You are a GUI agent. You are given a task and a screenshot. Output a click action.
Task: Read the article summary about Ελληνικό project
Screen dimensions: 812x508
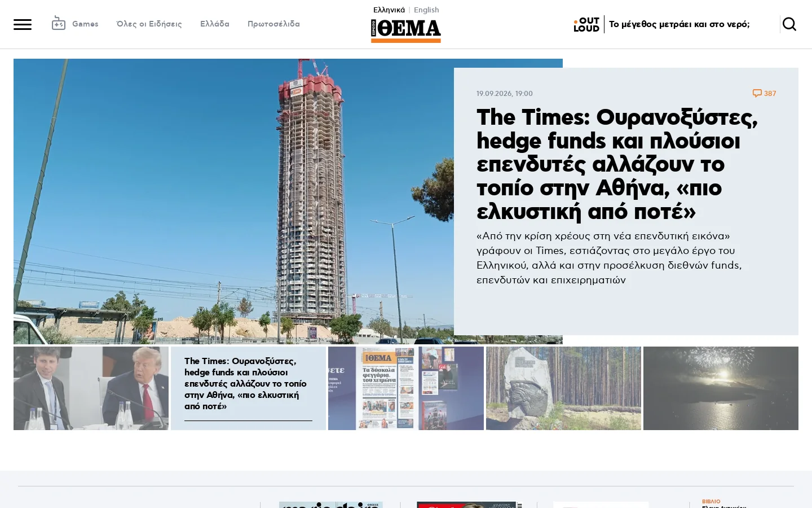(610, 257)
